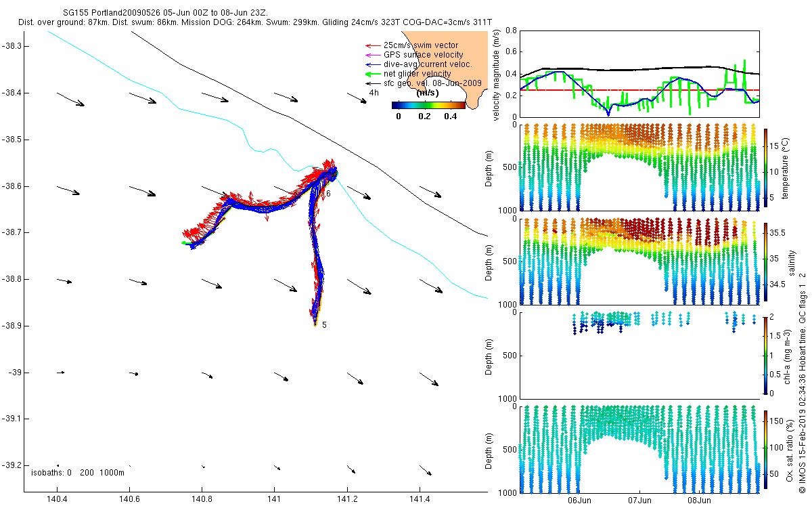
Task: Click longitude tick '140.6' on map axis
Action: pos(129,500)
